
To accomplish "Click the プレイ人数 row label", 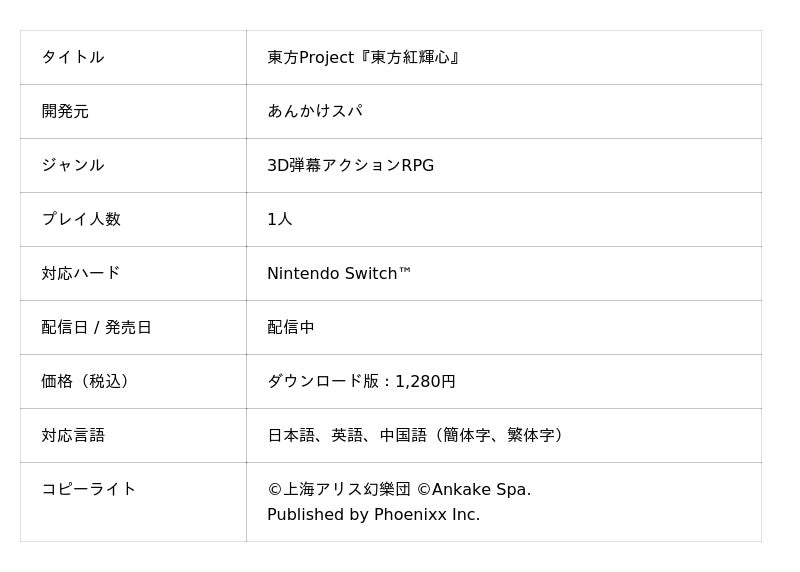I will click(81, 220).
